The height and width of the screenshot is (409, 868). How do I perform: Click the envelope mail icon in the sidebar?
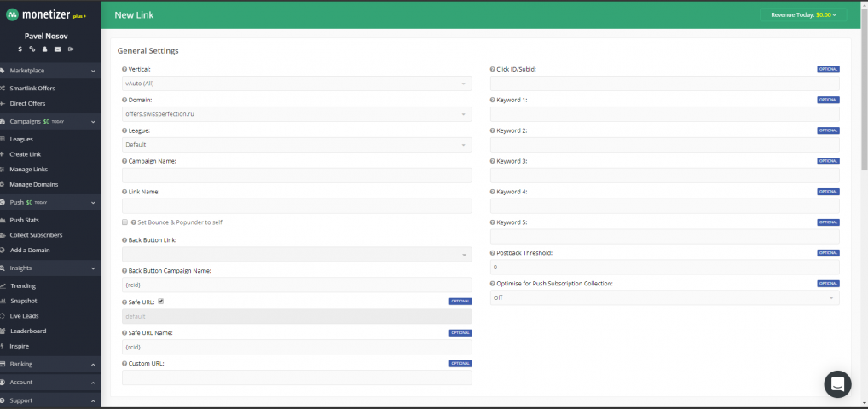[58, 49]
